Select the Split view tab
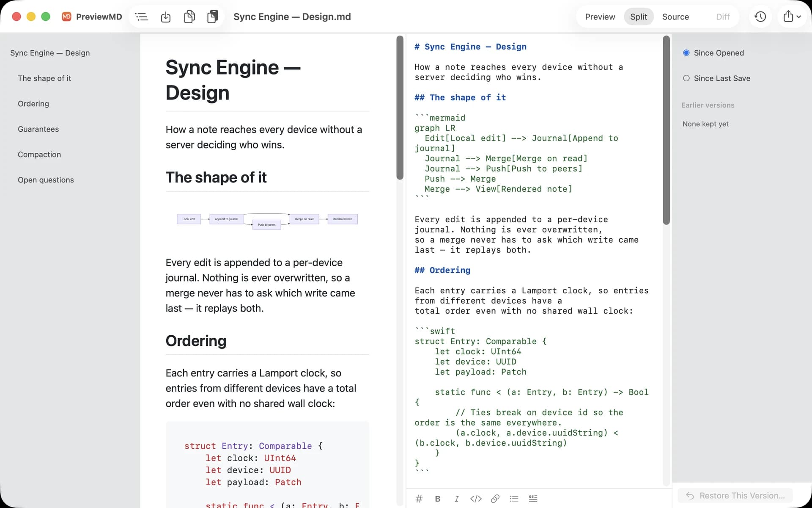Image resolution: width=812 pixels, height=508 pixels. 639,17
